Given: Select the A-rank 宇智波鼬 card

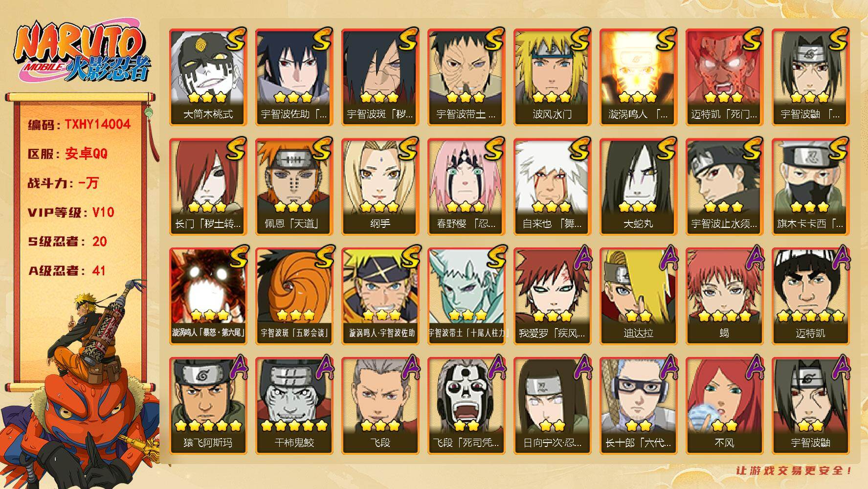Looking at the screenshot, I should coord(810,406).
